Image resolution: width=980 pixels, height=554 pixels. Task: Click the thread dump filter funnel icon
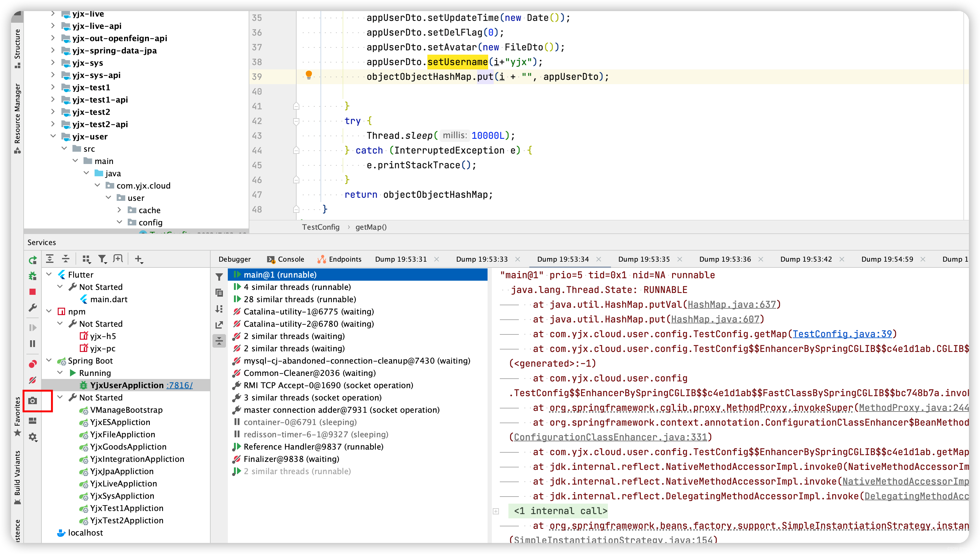click(x=219, y=277)
